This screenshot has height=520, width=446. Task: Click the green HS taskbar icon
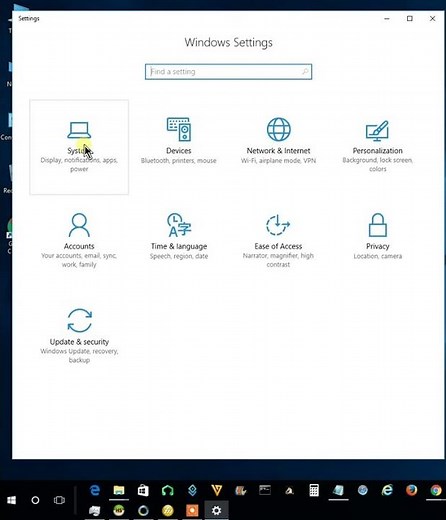(119, 510)
